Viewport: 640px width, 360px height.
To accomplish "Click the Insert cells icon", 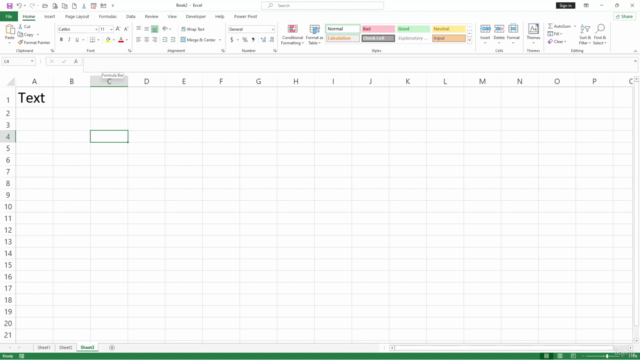I will [485, 29].
